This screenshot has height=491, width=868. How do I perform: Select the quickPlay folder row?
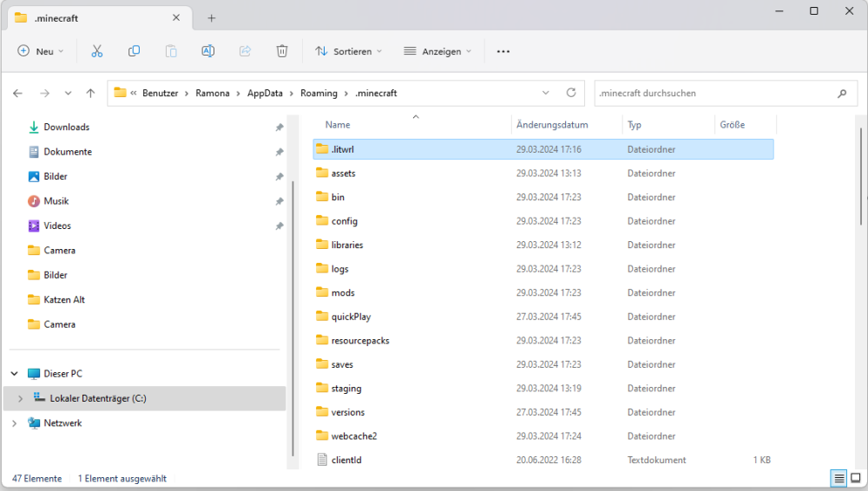[543, 317]
